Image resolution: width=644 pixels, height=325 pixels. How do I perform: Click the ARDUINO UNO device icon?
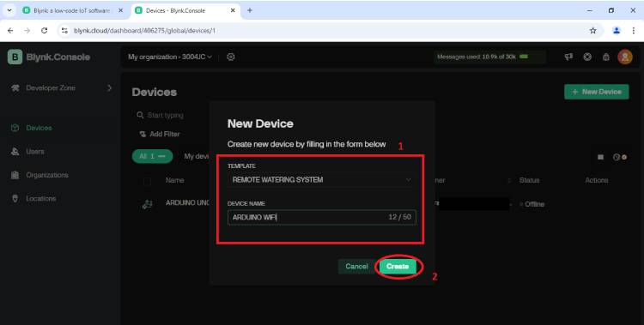tap(147, 204)
